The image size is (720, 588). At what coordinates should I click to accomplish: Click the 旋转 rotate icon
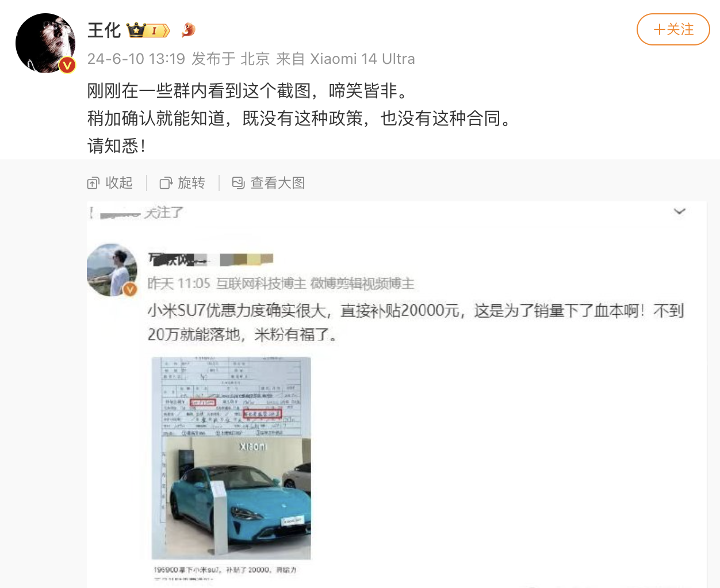click(166, 184)
